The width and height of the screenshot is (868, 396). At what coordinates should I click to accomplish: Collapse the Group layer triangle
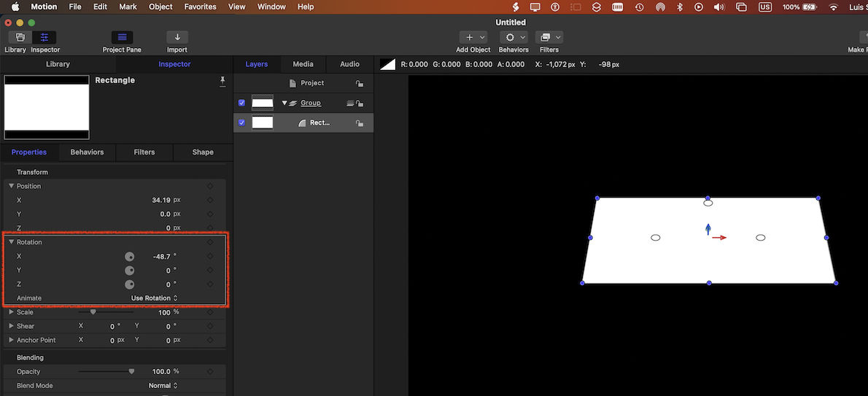click(284, 103)
